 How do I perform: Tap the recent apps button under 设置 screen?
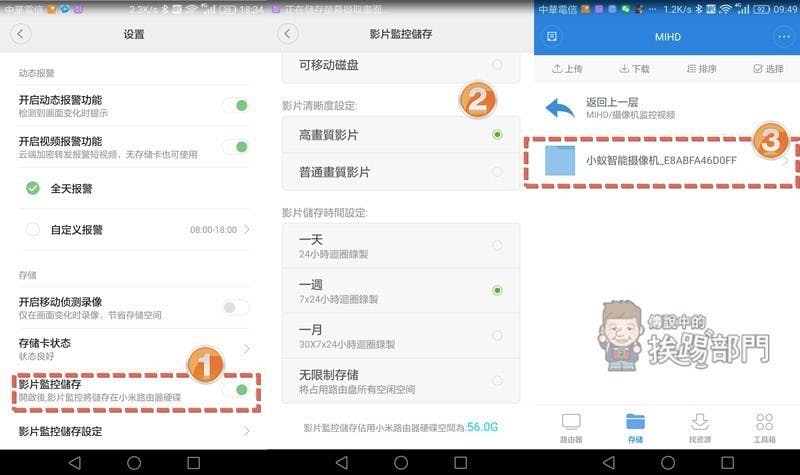(x=193, y=463)
